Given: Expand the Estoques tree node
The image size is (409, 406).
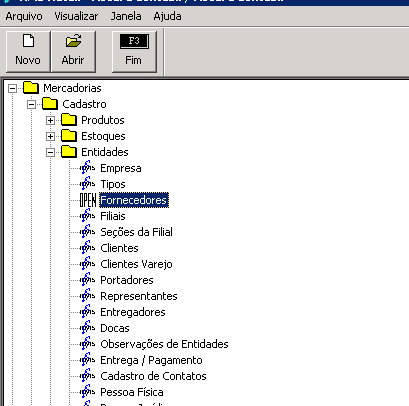Looking at the screenshot, I should click(50, 136).
